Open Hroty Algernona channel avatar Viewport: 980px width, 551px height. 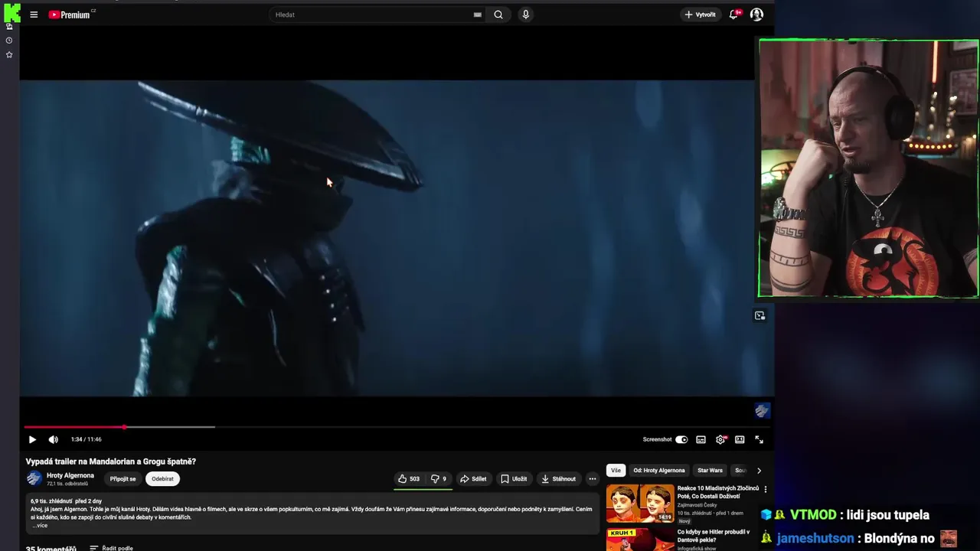coord(34,479)
